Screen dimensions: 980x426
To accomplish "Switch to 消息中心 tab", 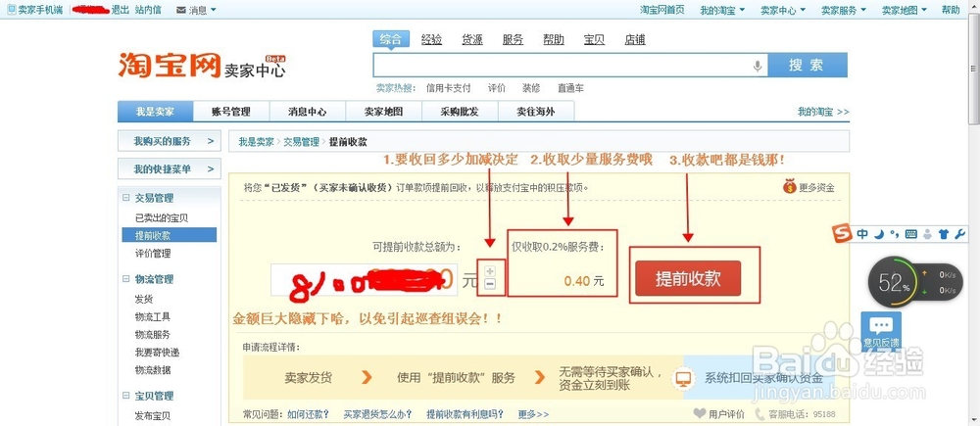I will (308, 112).
